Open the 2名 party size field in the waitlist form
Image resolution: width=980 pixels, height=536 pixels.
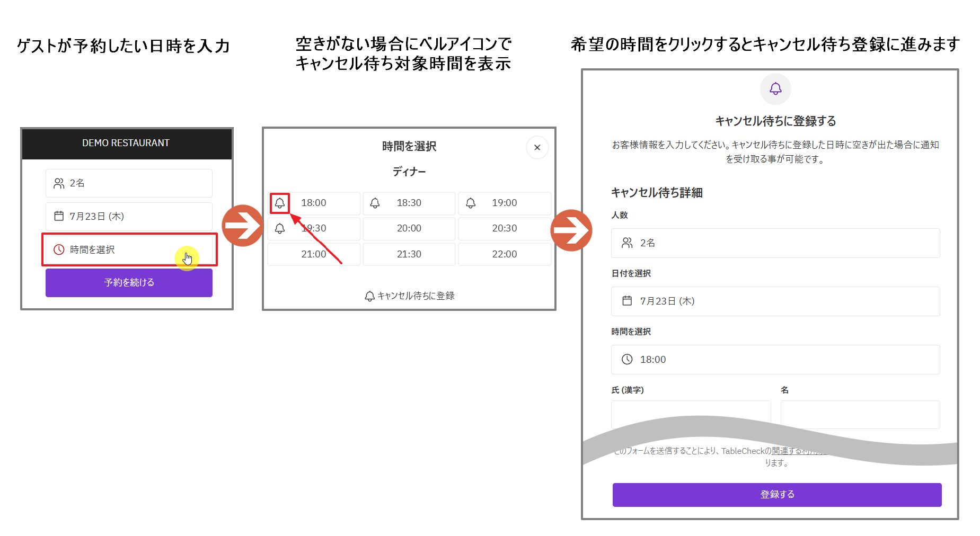click(x=775, y=243)
